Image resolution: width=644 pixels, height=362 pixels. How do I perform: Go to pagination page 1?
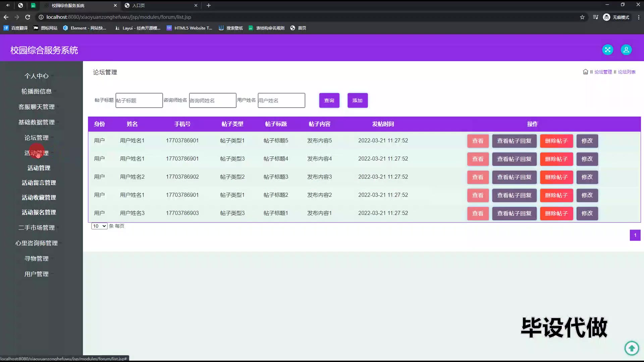click(x=635, y=235)
